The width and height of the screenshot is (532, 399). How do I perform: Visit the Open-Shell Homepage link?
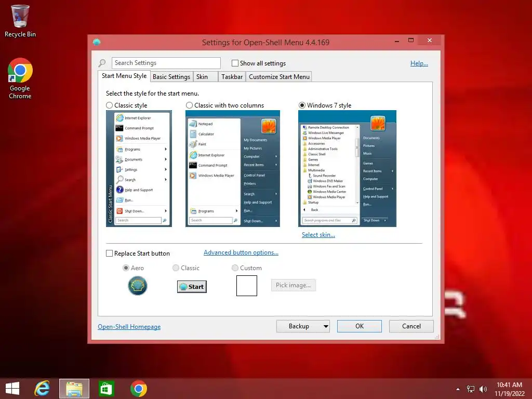click(x=129, y=327)
